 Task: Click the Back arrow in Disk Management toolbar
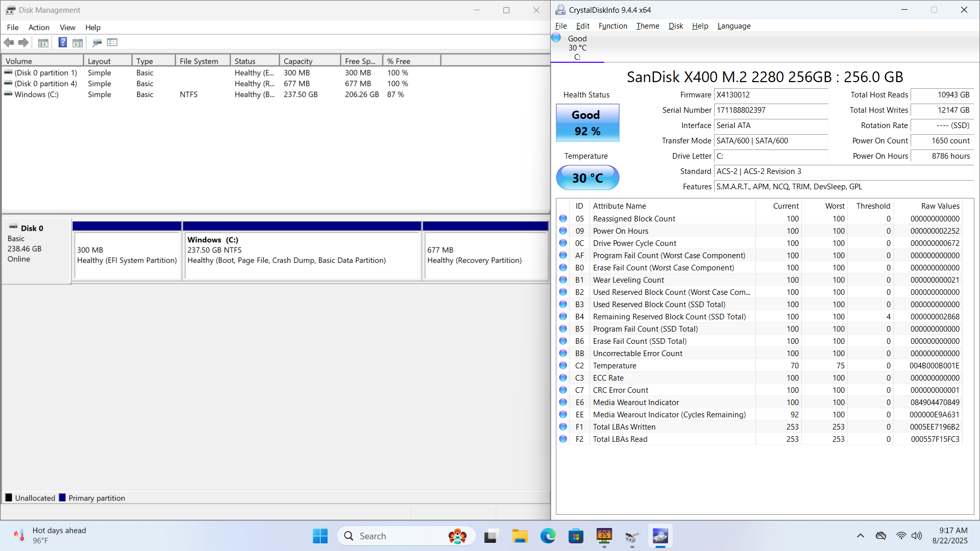9,43
